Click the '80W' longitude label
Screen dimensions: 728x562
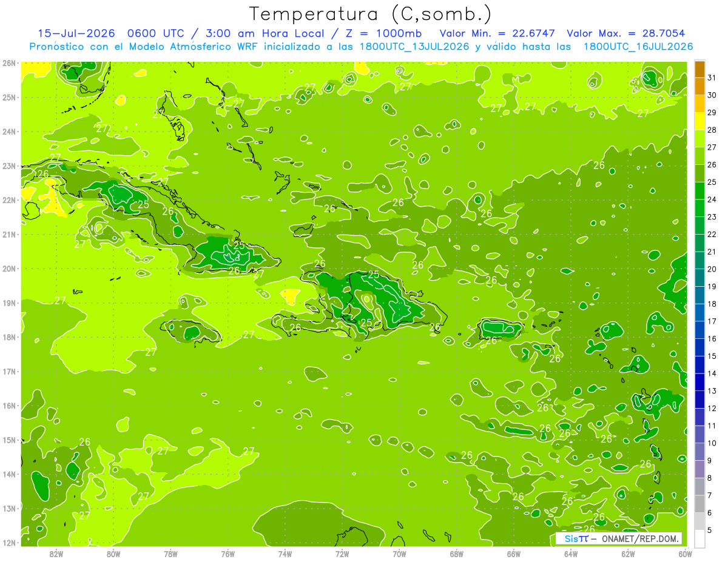(113, 554)
